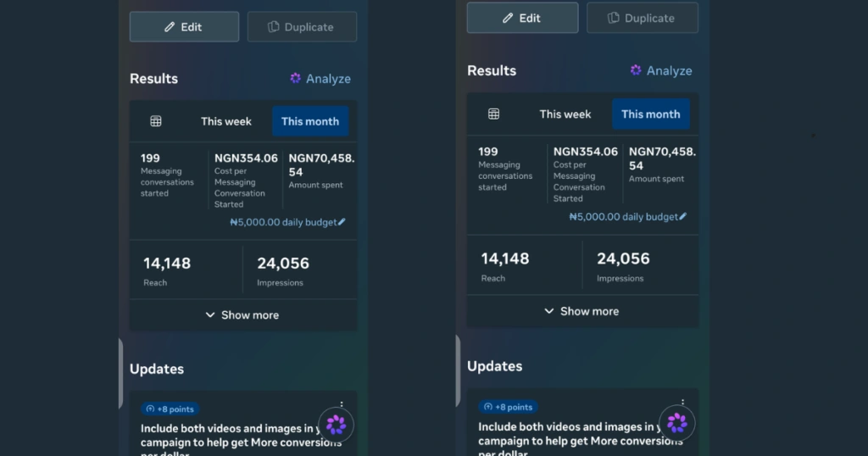The image size is (868, 456).
Task: Open Analyze in the right panel
Action: pos(661,71)
